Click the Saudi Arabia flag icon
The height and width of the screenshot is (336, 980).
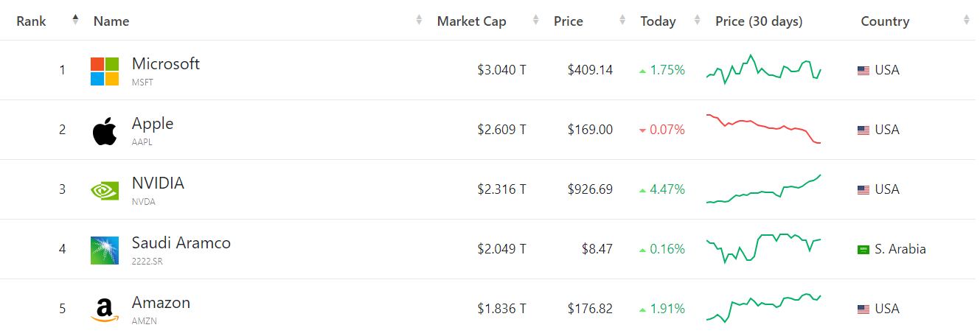(x=863, y=250)
